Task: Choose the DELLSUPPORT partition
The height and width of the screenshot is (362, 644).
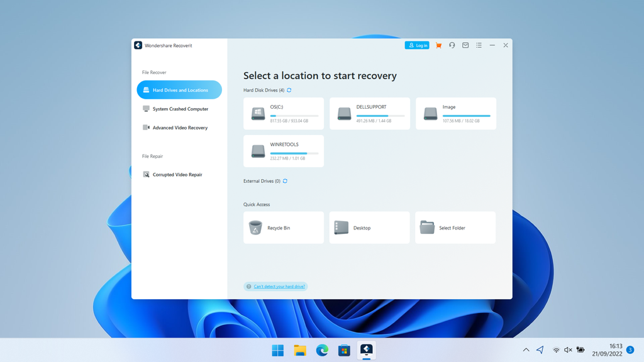Action: (x=369, y=113)
